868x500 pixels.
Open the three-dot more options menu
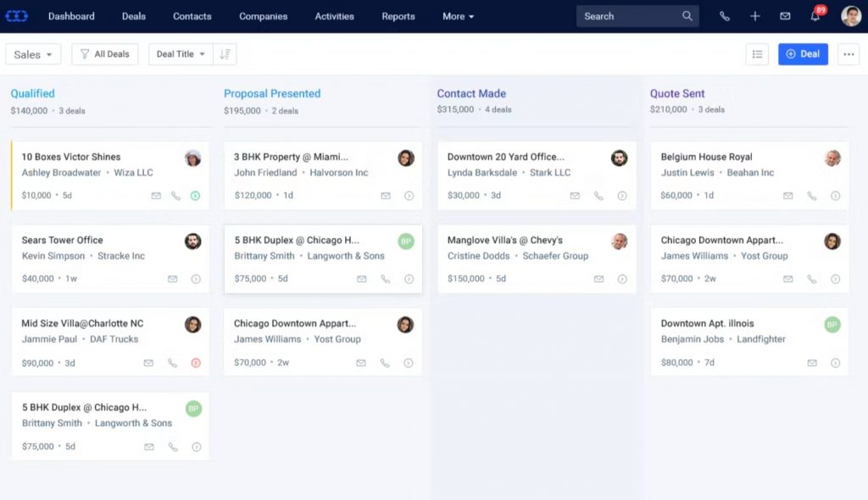coord(849,53)
